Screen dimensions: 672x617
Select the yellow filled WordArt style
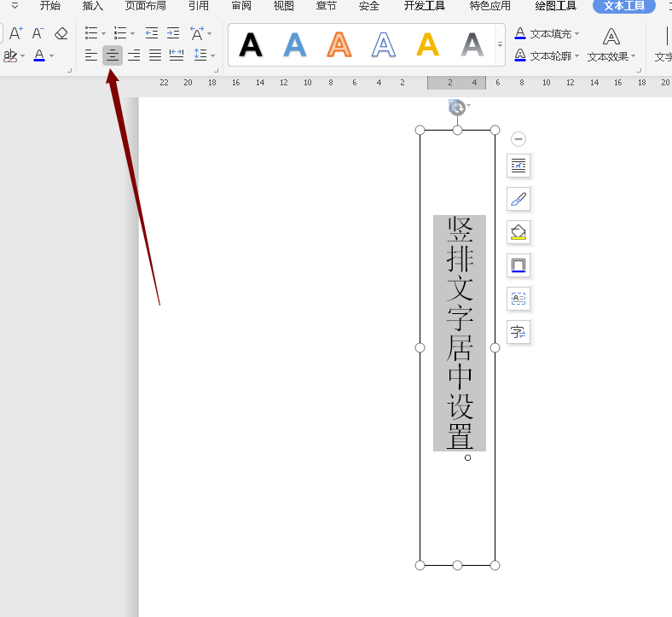427,44
